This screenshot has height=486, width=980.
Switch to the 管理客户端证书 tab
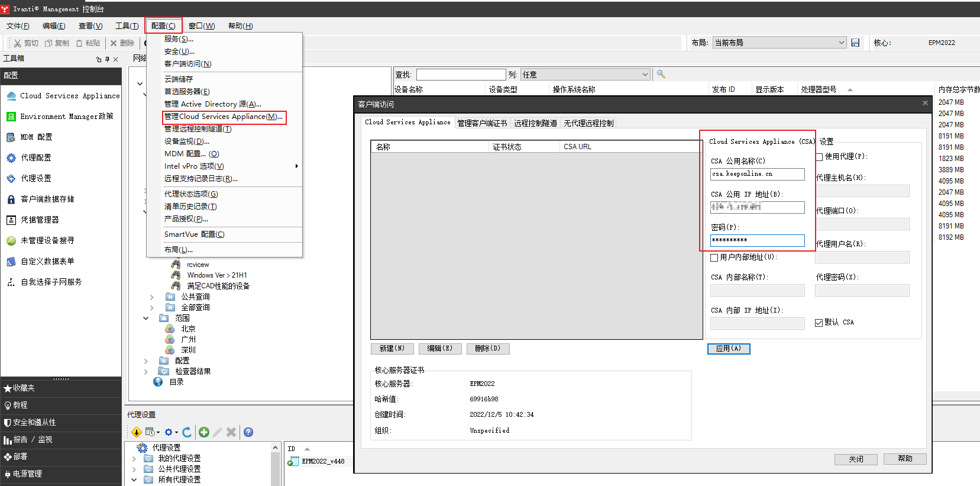point(482,123)
